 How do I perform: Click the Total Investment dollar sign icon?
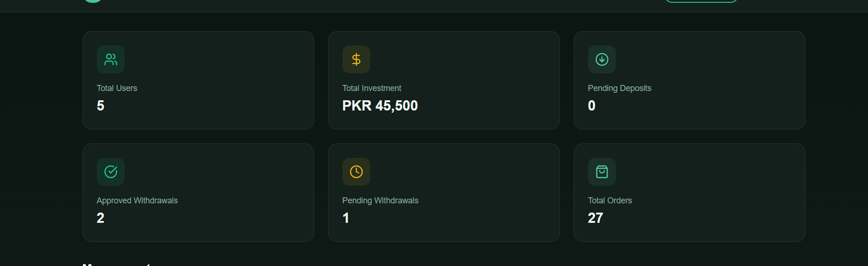356,59
